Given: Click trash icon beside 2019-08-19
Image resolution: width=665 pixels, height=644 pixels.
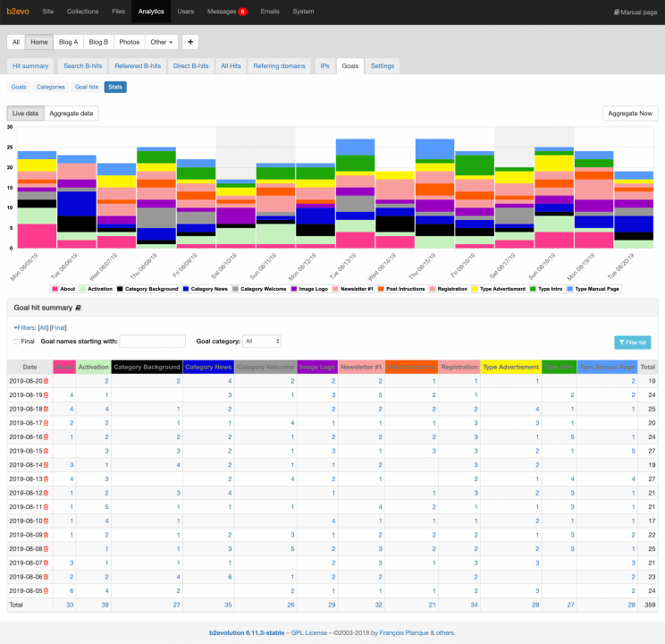Looking at the screenshot, I should [x=46, y=395].
